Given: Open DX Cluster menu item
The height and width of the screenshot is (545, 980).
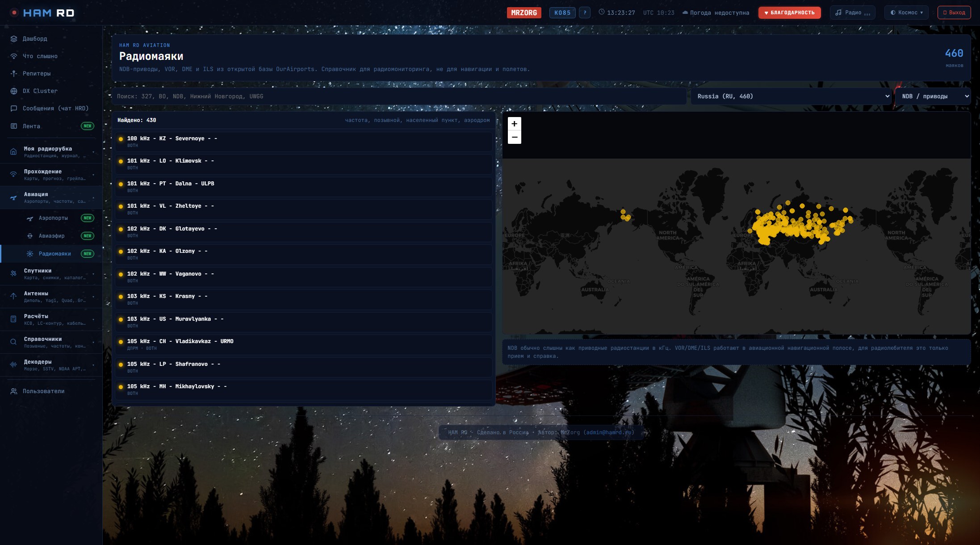Looking at the screenshot, I should pyautogui.click(x=51, y=91).
